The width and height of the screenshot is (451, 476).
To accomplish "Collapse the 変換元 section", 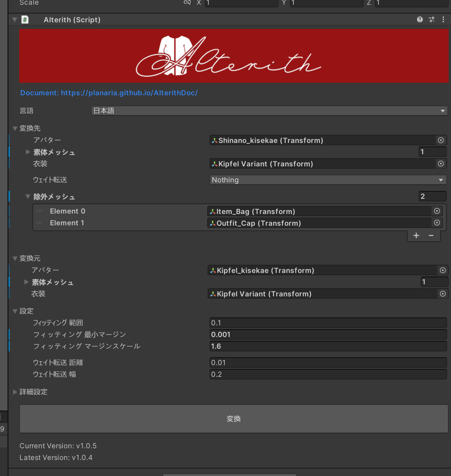I will tap(15, 259).
